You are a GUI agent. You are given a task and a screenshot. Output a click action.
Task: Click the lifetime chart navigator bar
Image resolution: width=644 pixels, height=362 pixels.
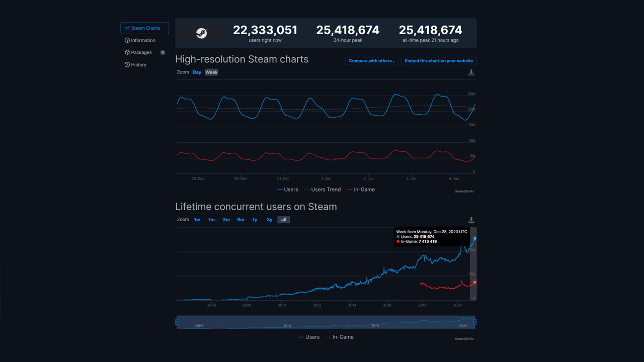[326, 322]
